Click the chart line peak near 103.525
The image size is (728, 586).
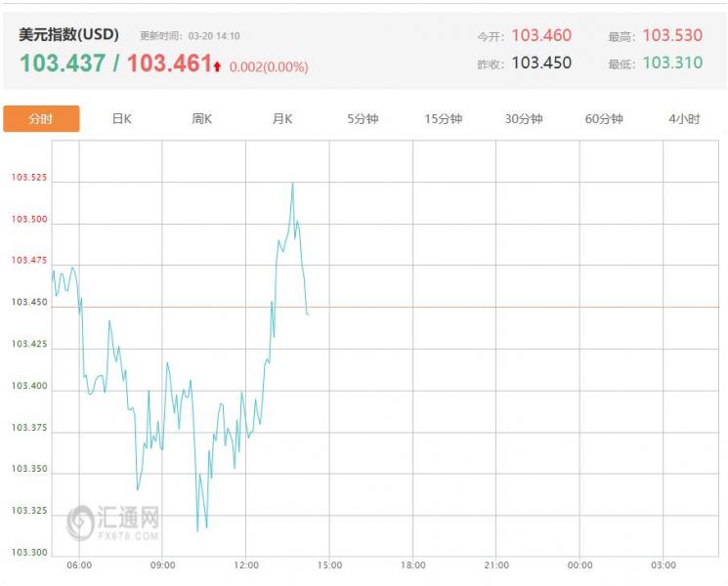[x=292, y=183]
